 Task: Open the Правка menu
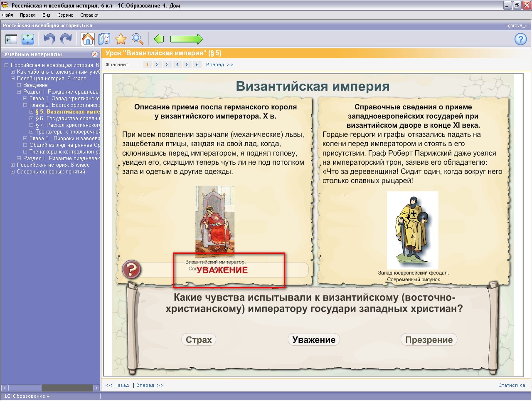point(28,15)
